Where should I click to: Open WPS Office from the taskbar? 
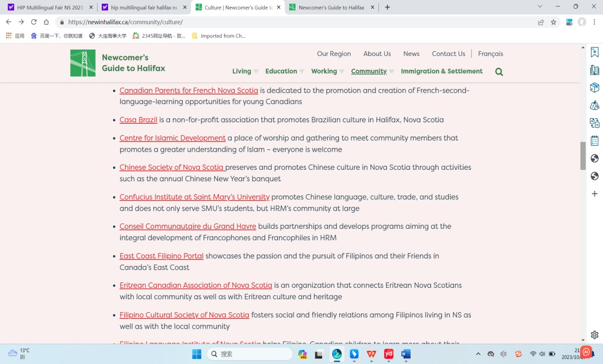[371, 354]
